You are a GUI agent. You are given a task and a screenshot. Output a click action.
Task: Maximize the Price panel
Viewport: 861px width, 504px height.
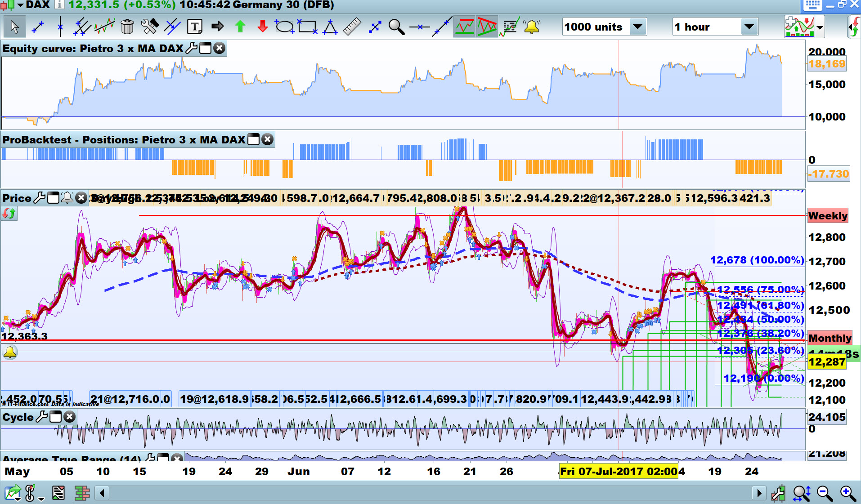pos(54,198)
